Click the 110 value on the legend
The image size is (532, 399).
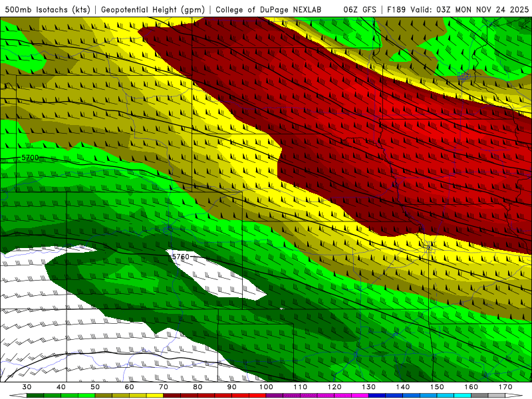[301, 387]
